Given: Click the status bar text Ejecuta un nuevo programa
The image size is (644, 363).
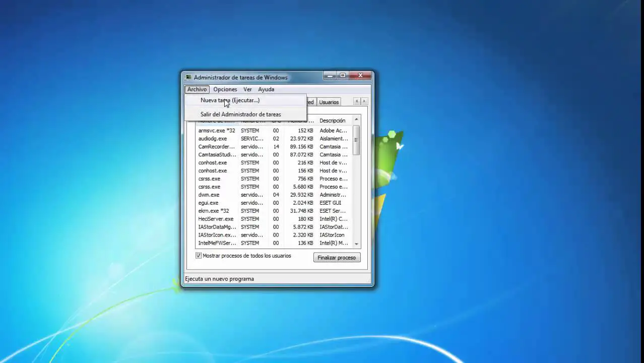Looking at the screenshot, I should 219,279.
